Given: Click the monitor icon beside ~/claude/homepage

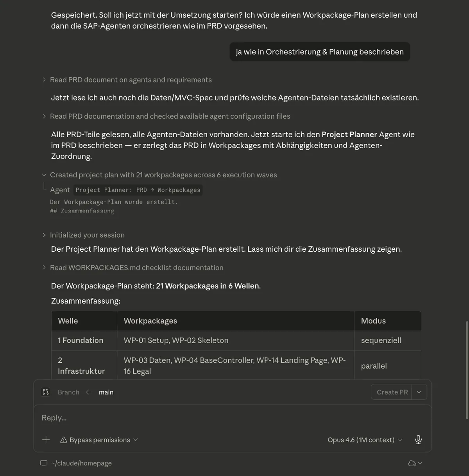Looking at the screenshot, I should [x=43, y=463].
